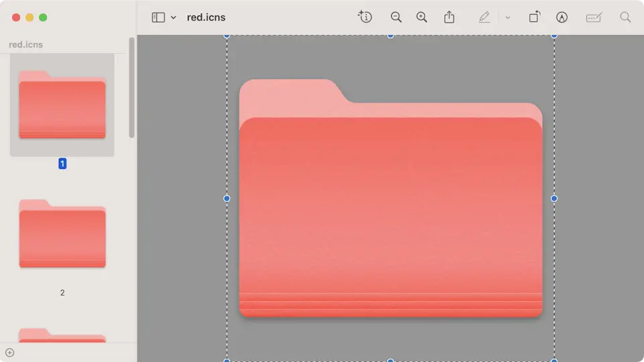Viewport: 644px width, 362px height.
Task: Open the form filling toolbar
Action: pos(594,17)
